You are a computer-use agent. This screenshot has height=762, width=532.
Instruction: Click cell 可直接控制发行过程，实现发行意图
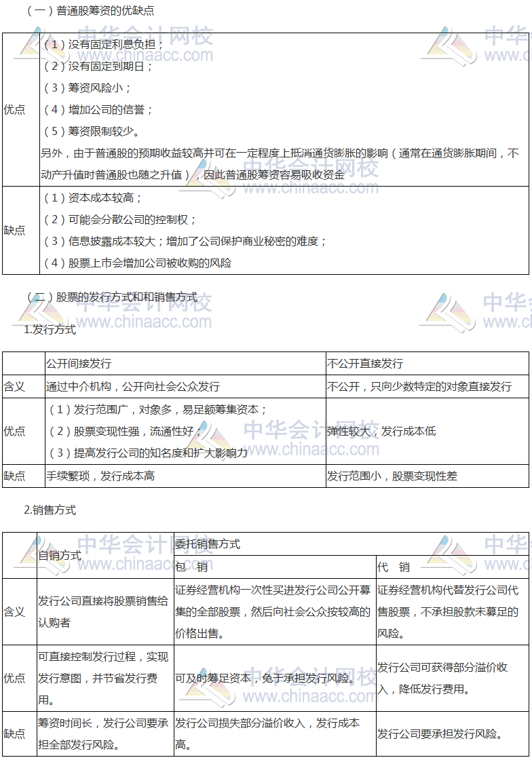click(x=104, y=679)
